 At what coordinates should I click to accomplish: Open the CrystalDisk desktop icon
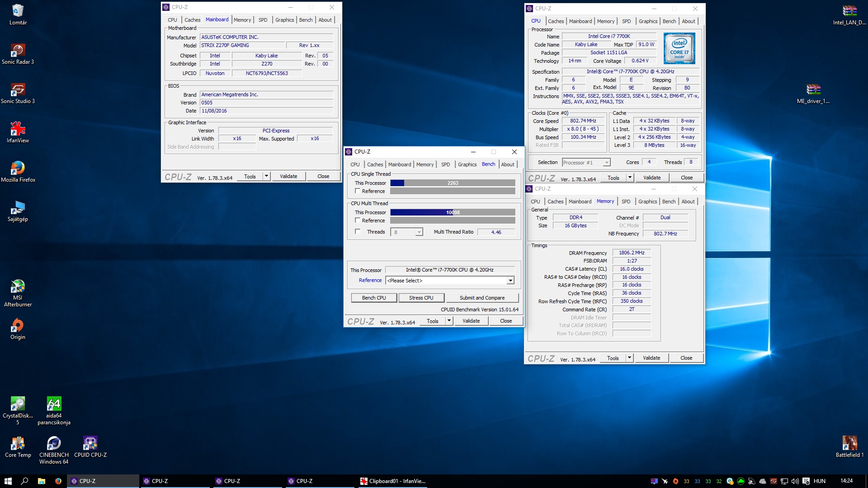click(x=18, y=411)
